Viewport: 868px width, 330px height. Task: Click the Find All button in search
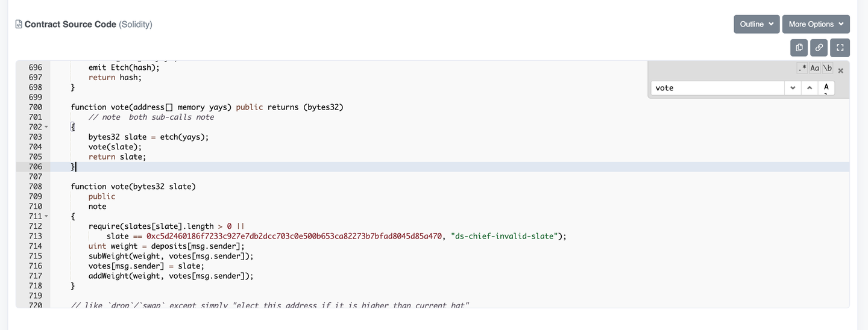coord(826,88)
